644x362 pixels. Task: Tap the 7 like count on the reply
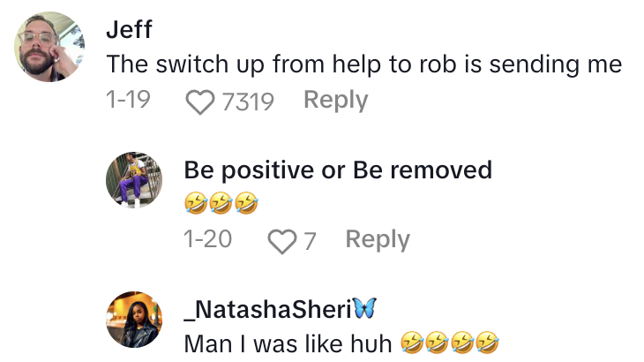click(310, 240)
